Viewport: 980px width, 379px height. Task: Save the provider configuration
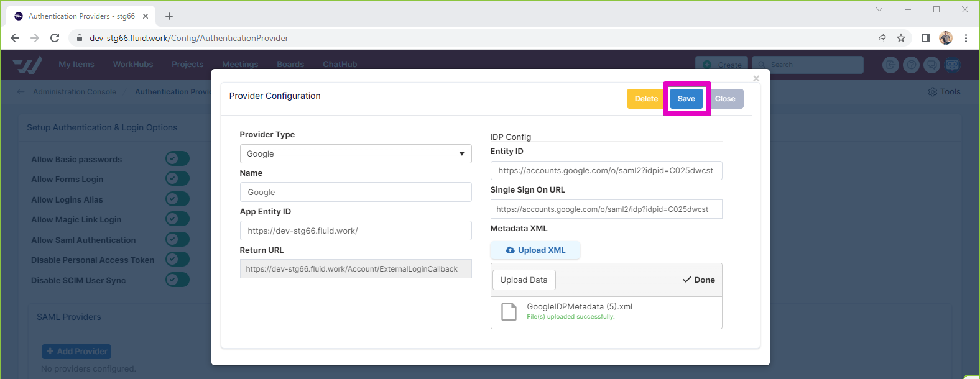coord(686,99)
